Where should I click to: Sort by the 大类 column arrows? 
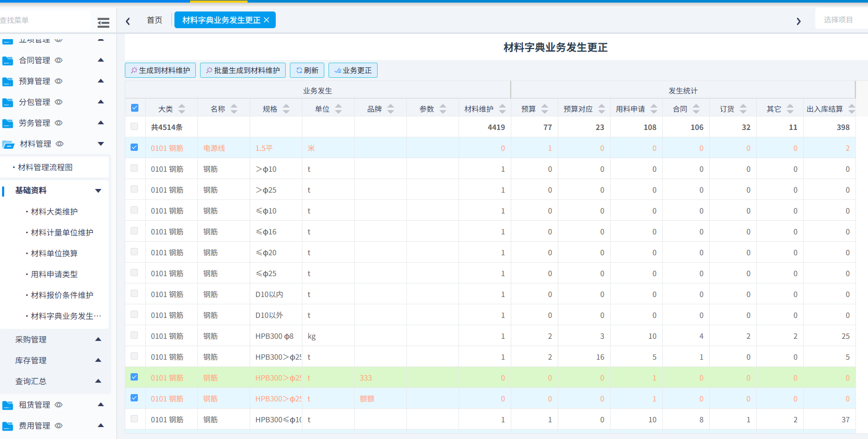[182, 109]
